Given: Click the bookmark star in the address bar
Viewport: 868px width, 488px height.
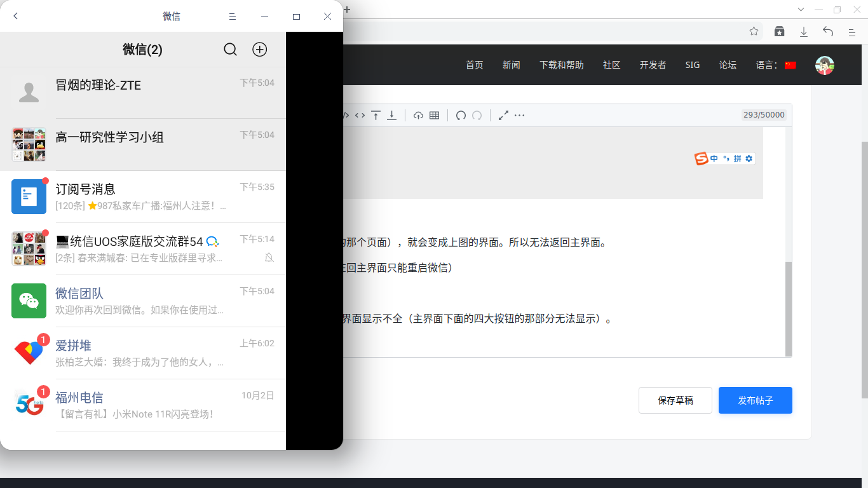Looking at the screenshot, I should point(753,31).
